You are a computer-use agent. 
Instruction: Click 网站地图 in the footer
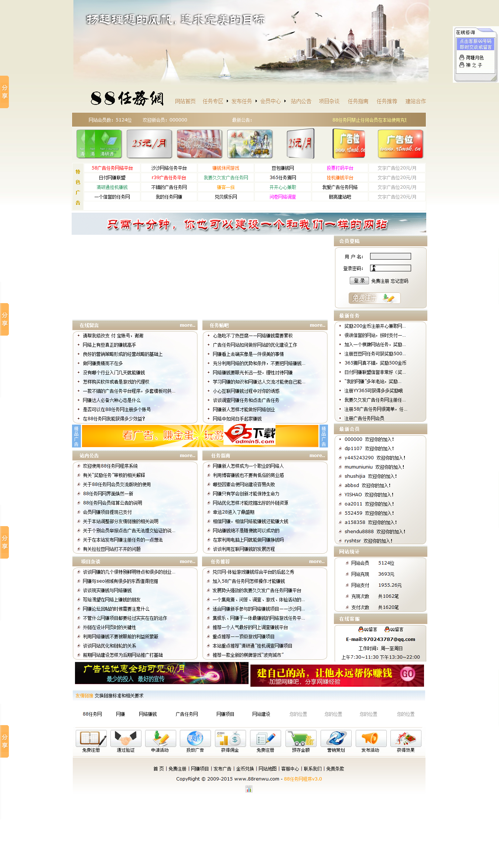tap(267, 769)
